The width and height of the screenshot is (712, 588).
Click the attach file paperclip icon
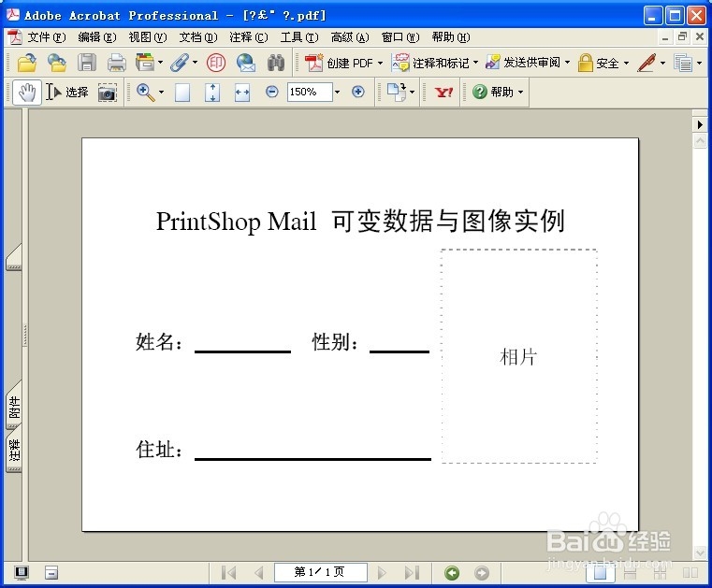(x=180, y=63)
